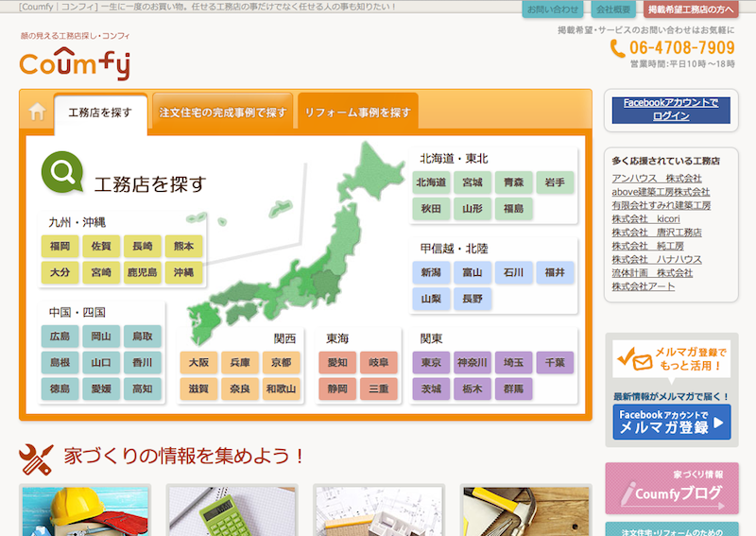Image resolution: width=756 pixels, height=536 pixels.
Task: Switch to リフォーム事例を探す tab
Action: (x=358, y=112)
